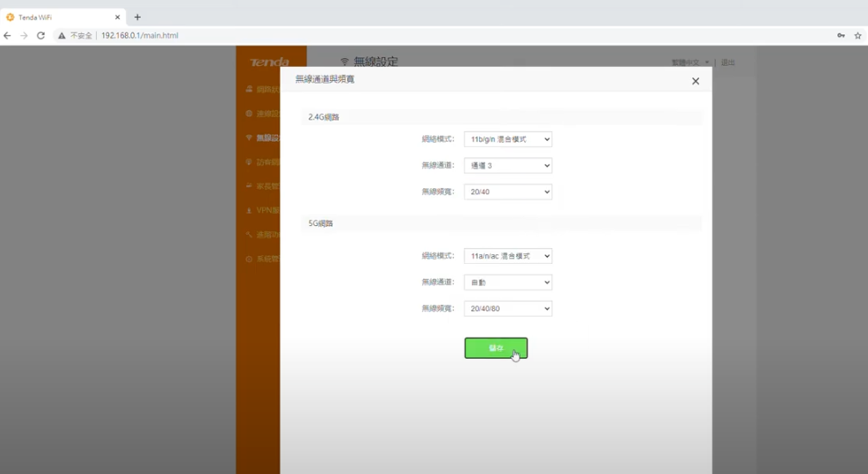Click the green 儲存 save button
The width and height of the screenshot is (868, 474).
pyautogui.click(x=496, y=348)
